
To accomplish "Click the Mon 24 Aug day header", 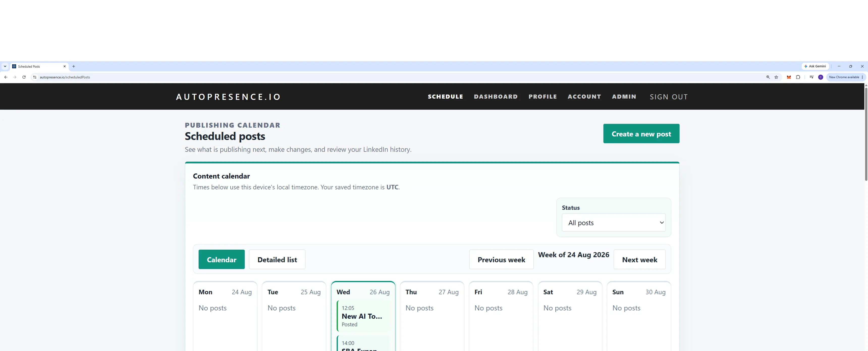I will [x=225, y=292].
